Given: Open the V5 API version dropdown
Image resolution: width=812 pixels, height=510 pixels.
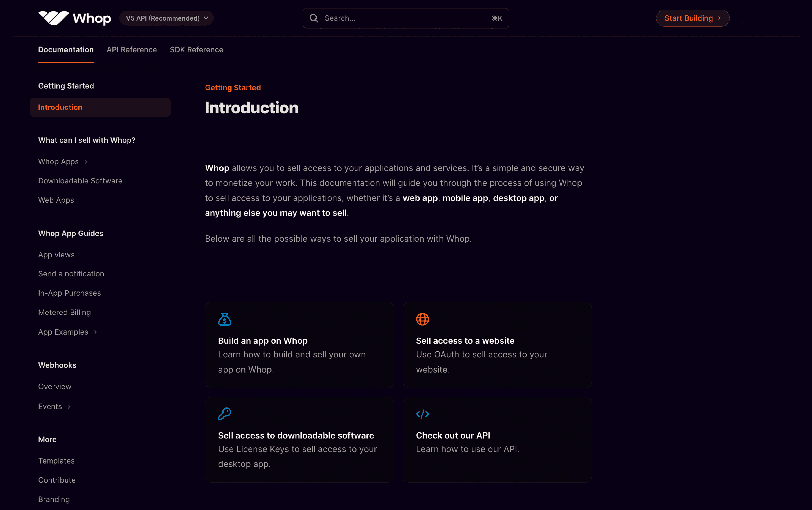Looking at the screenshot, I should [167, 18].
